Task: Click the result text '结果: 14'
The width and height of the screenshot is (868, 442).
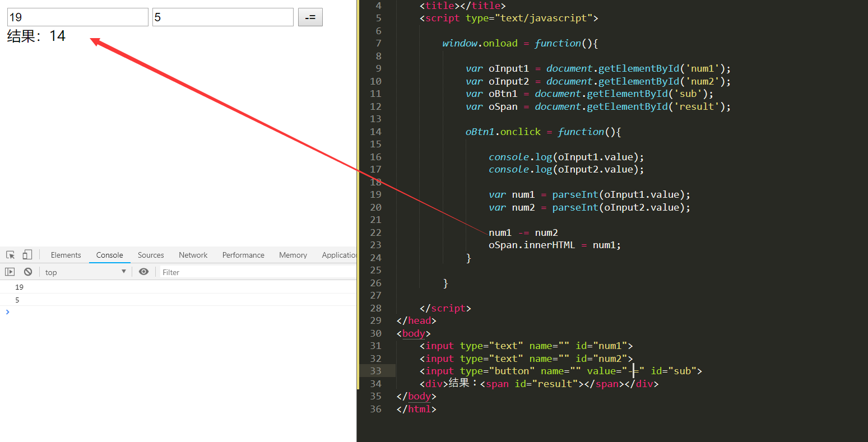Action: tap(36, 36)
